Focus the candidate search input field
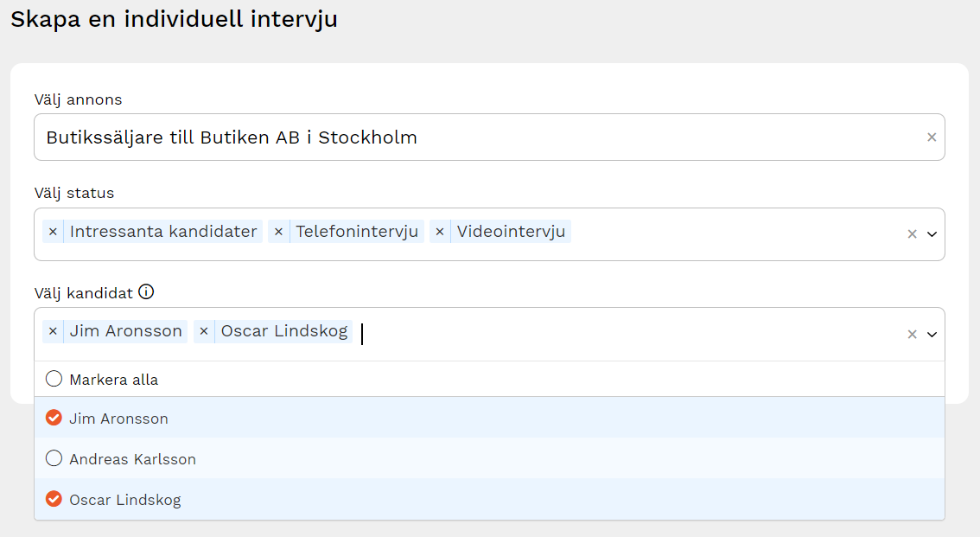The image size is (980, 537). [605, 333]
